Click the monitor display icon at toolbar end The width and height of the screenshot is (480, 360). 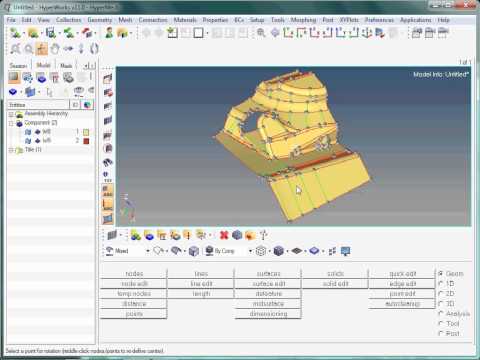[x=345, y=251]
